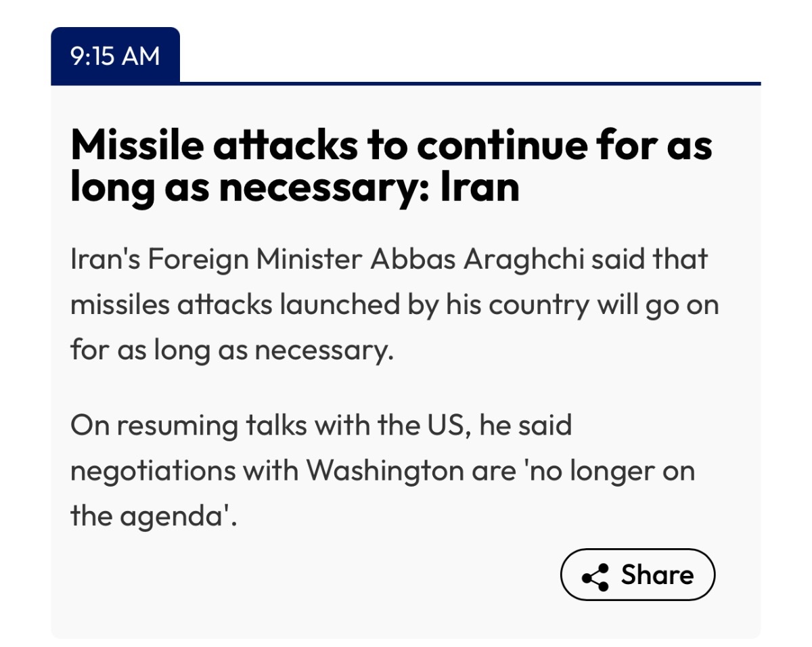
Task: Click the word 'launched' in the first paragraph
Action: coord(329,305)
